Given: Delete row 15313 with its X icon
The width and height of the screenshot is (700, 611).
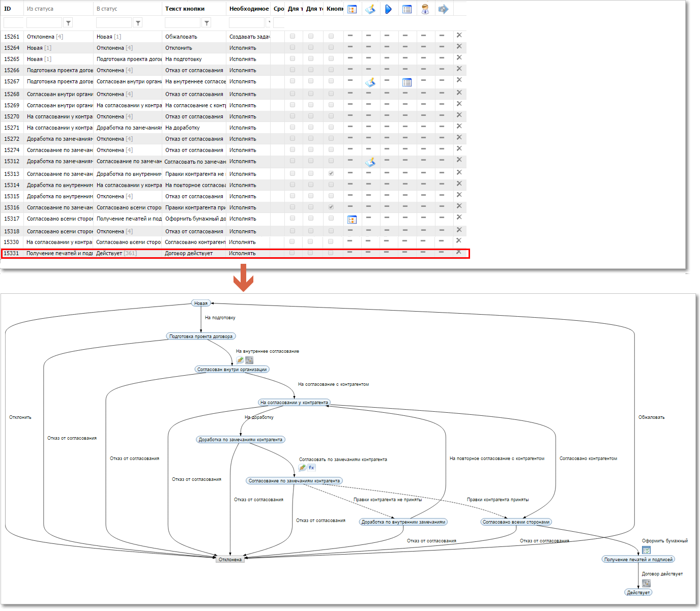Looking at the screenshot, I should tap(459, 172).
